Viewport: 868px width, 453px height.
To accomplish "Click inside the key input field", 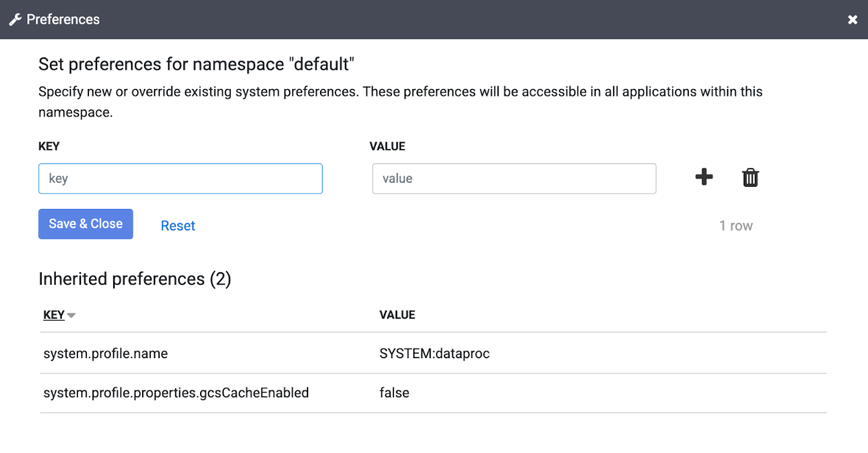I will coord(180,178).
